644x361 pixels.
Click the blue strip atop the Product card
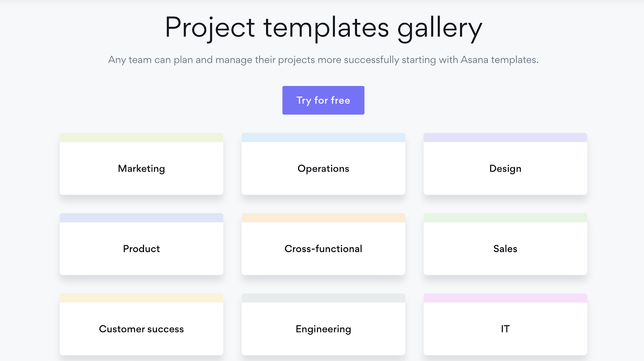(x=141, y=217)
